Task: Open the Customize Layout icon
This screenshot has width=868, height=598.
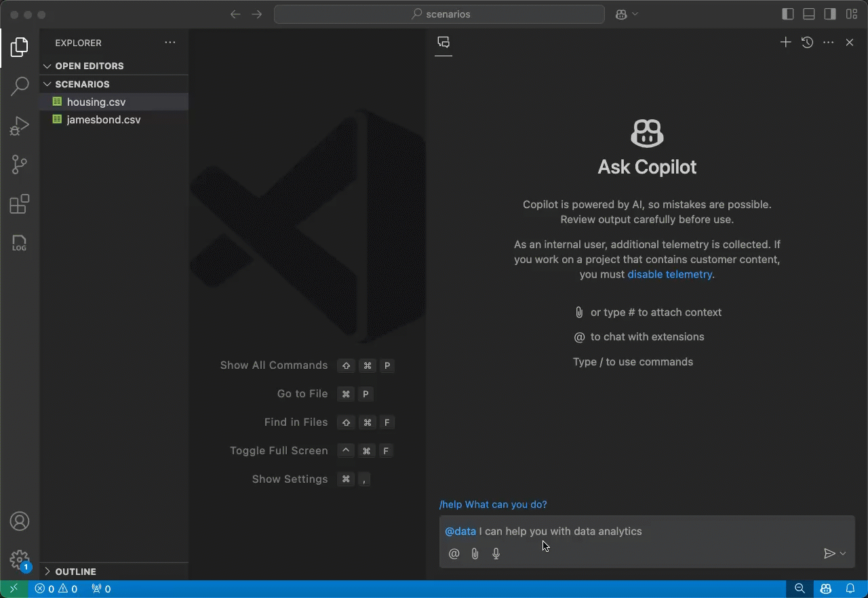Action: (x=851, y=14)
